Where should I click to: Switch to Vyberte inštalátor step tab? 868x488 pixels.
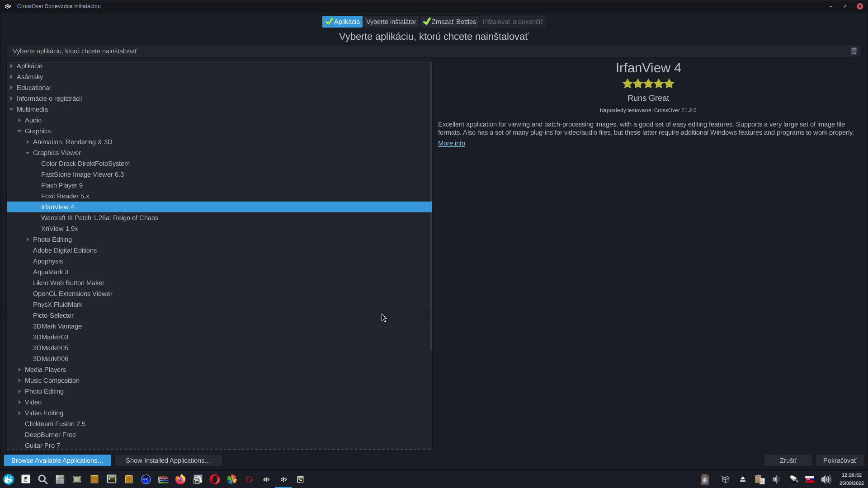click(x=391, y=22)
